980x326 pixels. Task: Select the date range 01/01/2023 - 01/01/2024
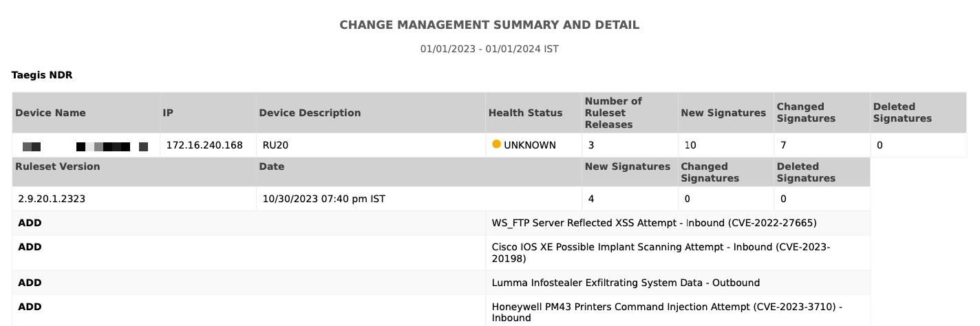point(489,50)
